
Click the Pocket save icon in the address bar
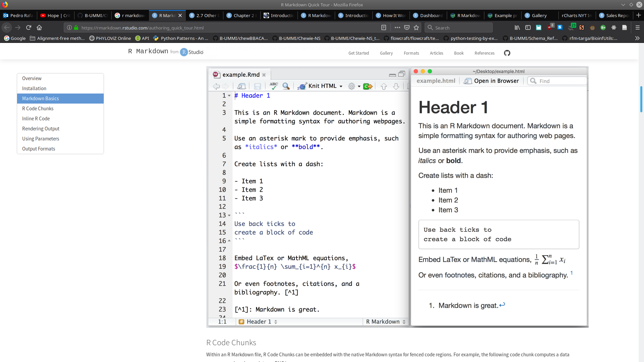(x=407, y=27)
